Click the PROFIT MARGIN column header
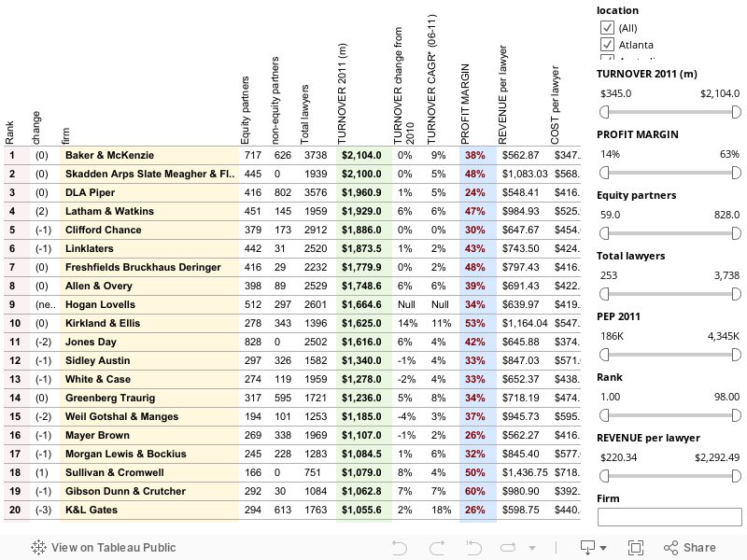This screenshot has height=560, width=747. coord(465,103)
